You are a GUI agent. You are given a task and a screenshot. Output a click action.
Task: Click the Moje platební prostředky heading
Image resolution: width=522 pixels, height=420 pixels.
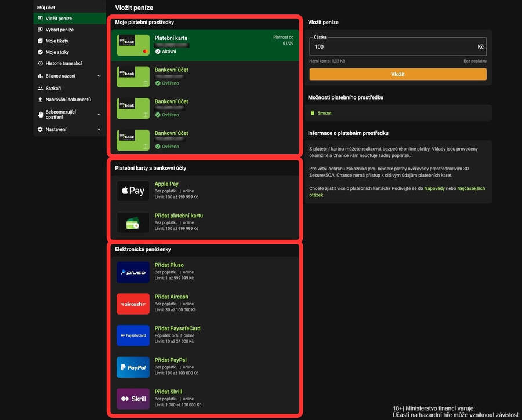click(144, 22)
